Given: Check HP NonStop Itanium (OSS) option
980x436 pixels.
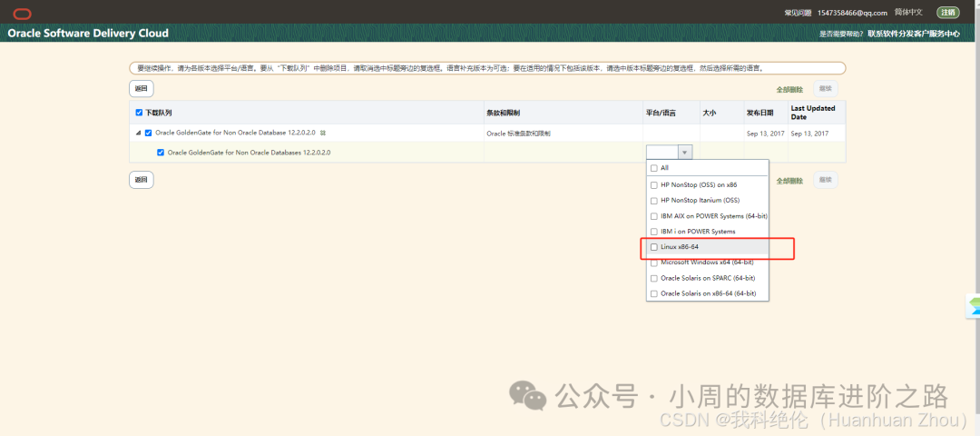Looking at the screenshot, I should 653,201.
